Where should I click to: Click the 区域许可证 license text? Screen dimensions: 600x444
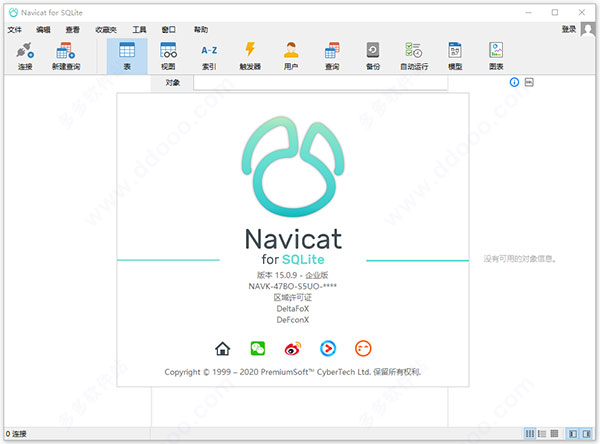tap(293, 297)
